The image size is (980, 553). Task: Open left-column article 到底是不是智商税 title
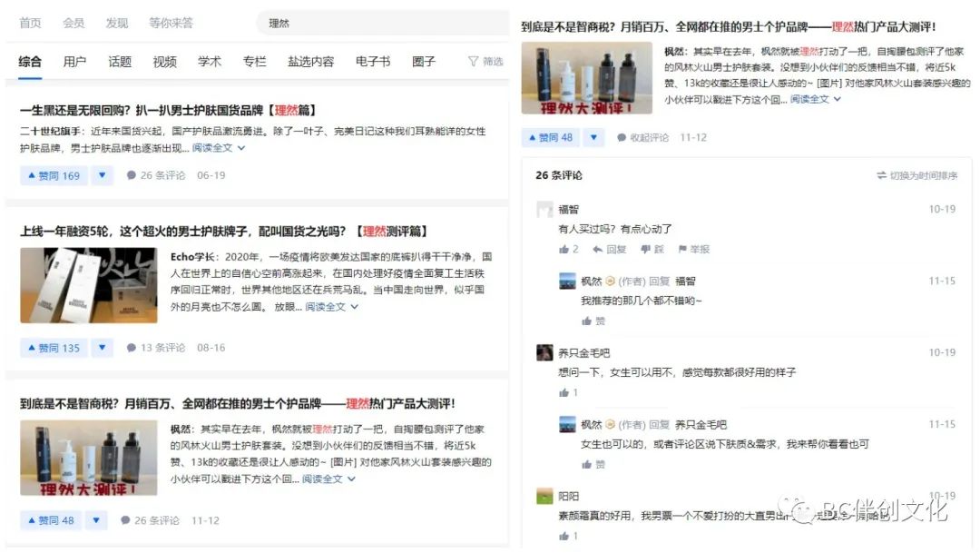tap(238, 403)
